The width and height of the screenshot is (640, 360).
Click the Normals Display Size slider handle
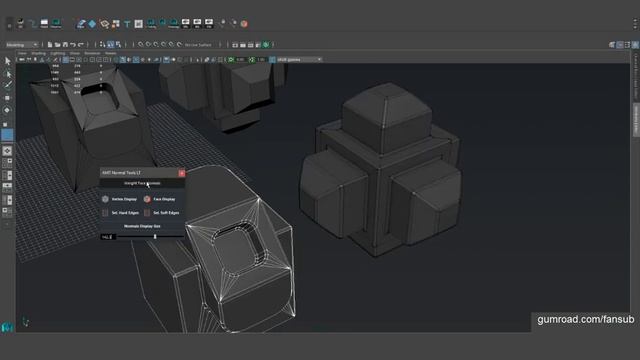pyautogui.click(x=155, y=237)
